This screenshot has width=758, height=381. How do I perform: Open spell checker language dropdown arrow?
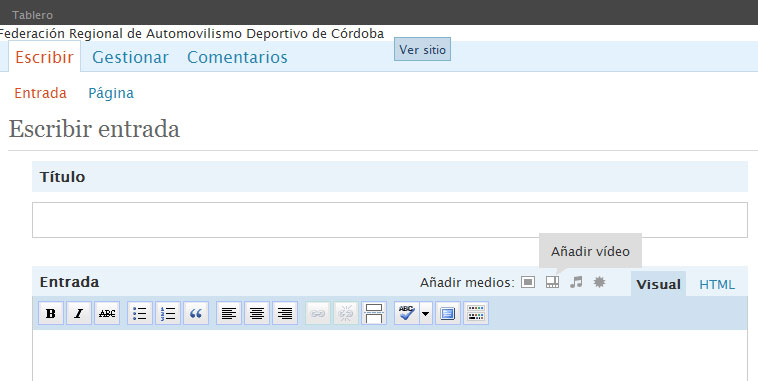[425, 313]
